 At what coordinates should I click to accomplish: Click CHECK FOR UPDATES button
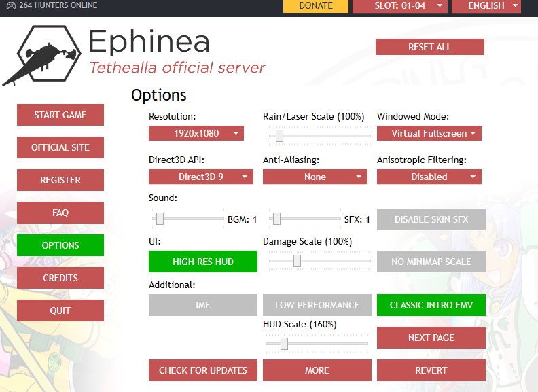tap(203, 370)
